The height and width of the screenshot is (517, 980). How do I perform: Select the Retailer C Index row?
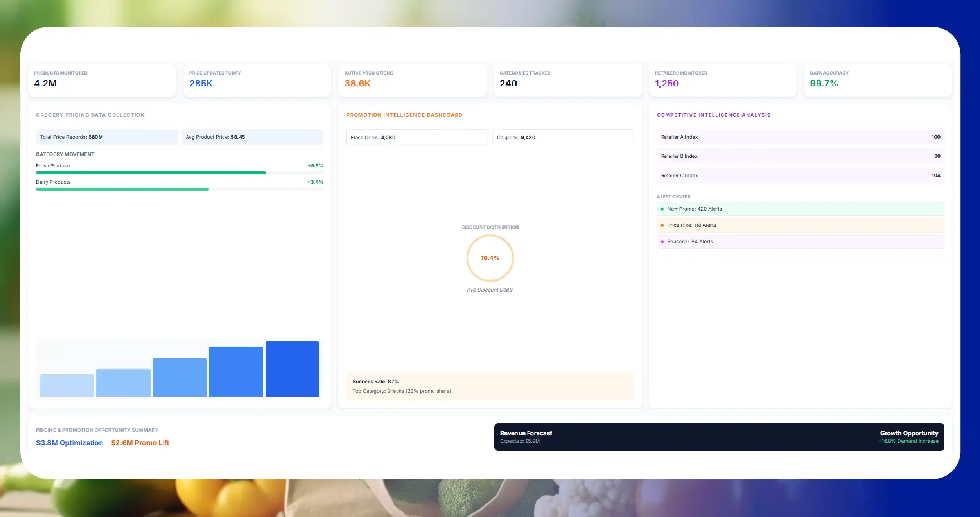coord(801,175)
